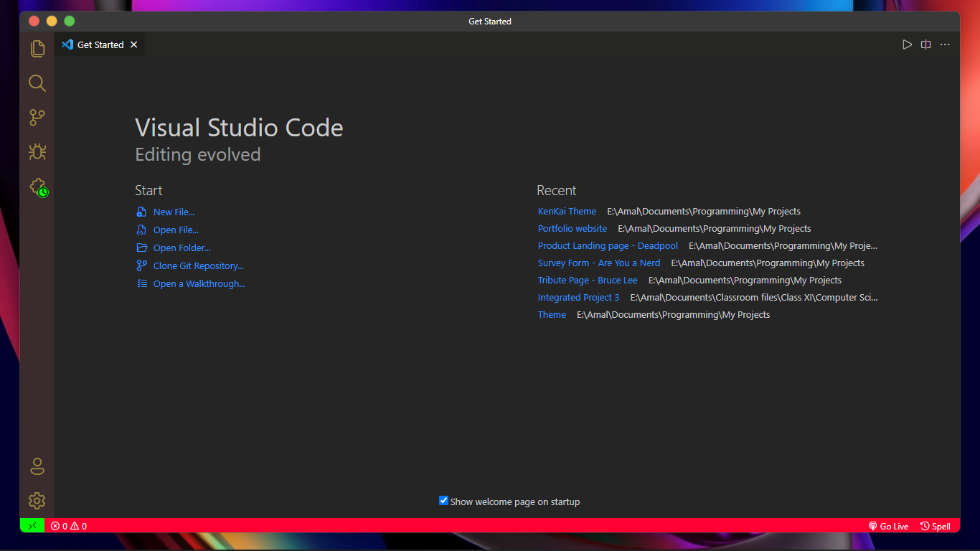Open the Accounts menu icon
The image size is (980, 551).
click(37, 466)
